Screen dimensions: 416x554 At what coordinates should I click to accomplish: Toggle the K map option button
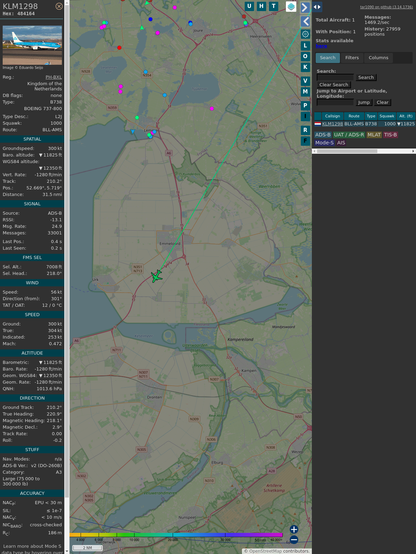305,67
